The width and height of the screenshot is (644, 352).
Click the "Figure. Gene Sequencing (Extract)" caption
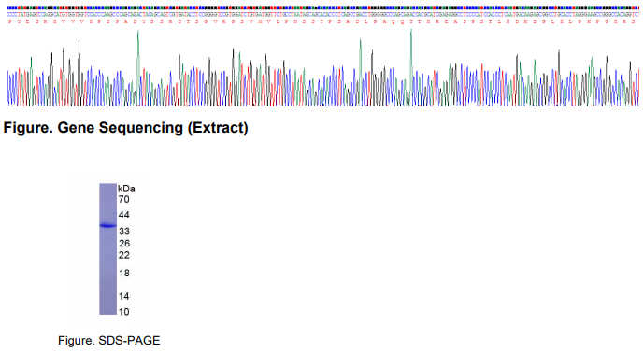click(125, 128)
